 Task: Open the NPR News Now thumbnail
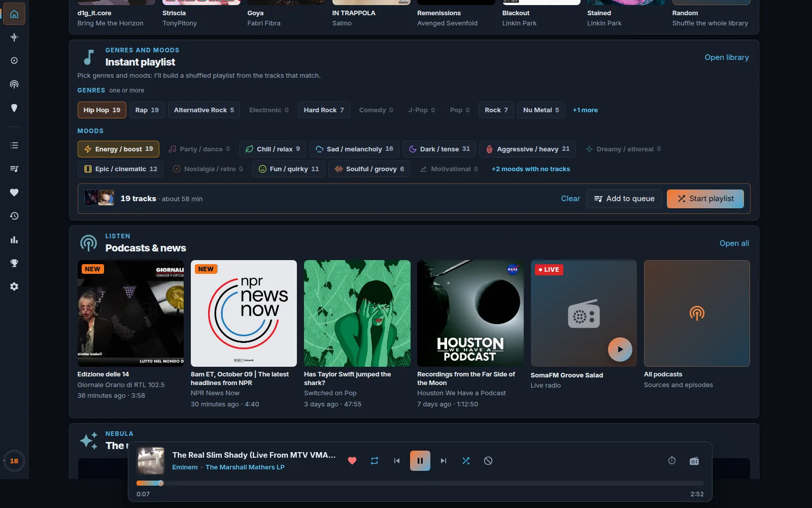click(244, 313)
